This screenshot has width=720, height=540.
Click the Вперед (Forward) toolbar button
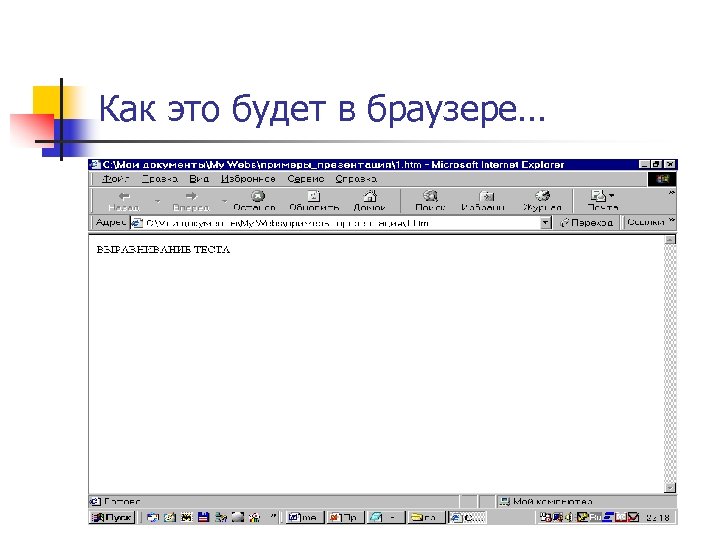point(191,201)
